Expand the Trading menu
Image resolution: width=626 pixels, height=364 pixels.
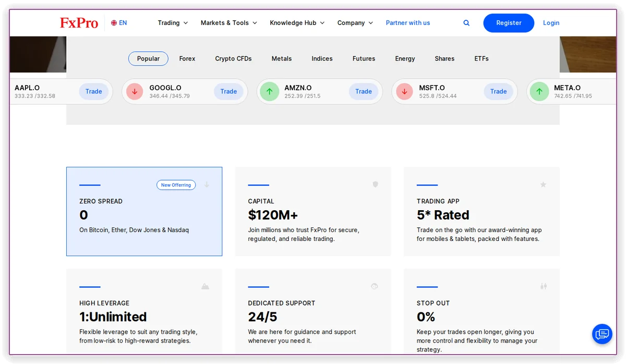point(173,23)
